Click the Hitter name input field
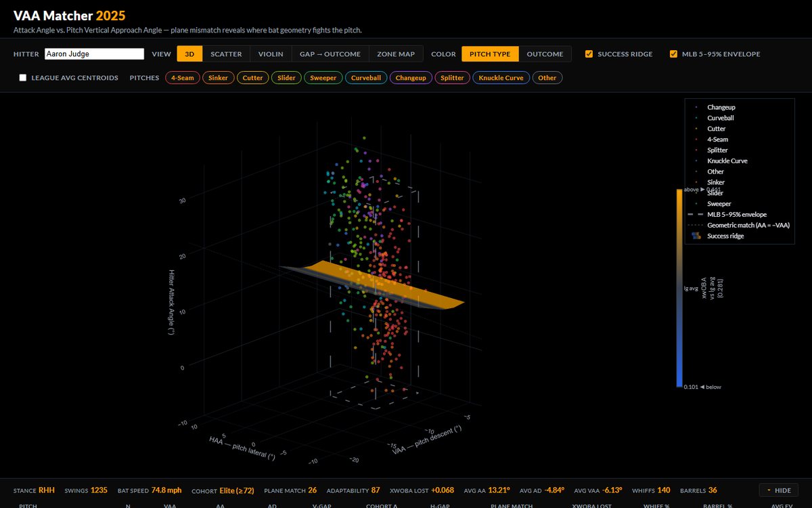The height and width of the screenshot is (508, 812). click(94, 54)
